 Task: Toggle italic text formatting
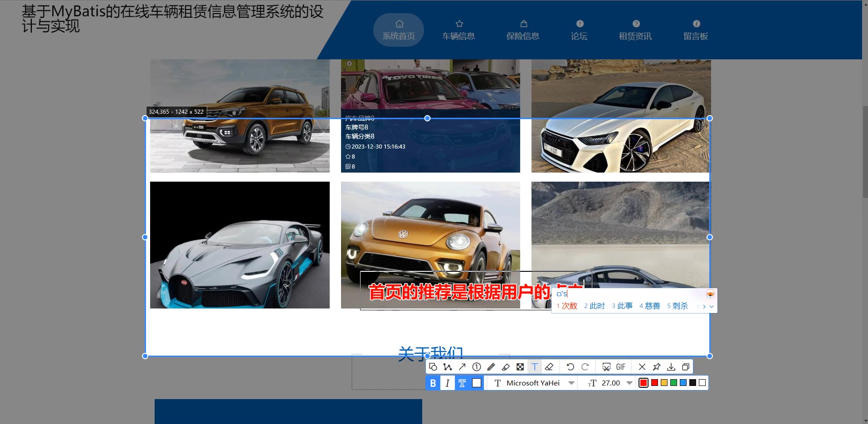[x=448, y=383]
